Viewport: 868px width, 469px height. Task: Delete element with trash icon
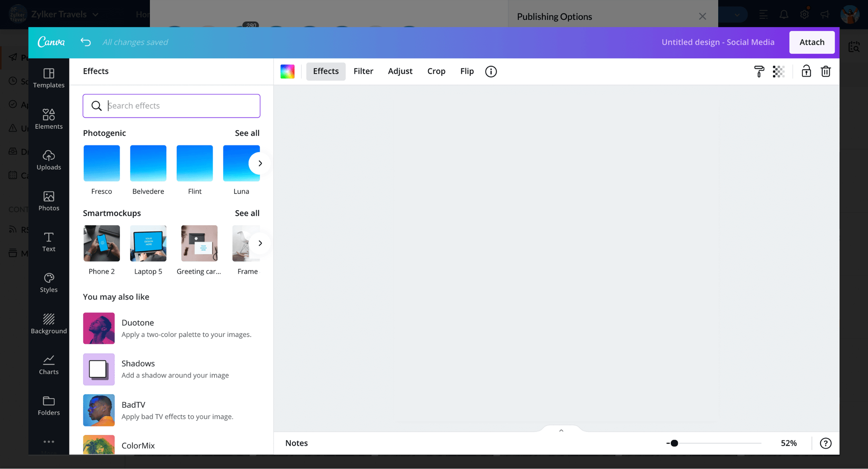pyautogui.click(x=825, y=72)
